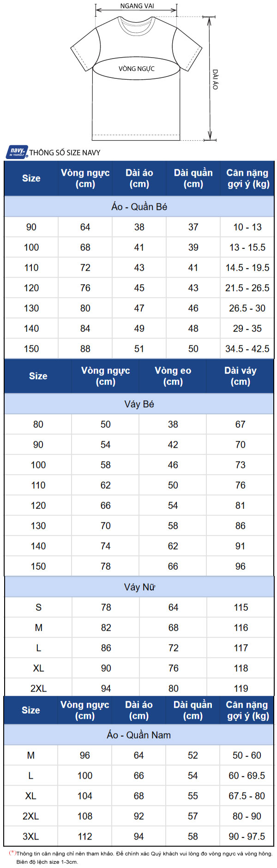
Task: Click the Vòng eo (cm) column header
Action: 173,376
